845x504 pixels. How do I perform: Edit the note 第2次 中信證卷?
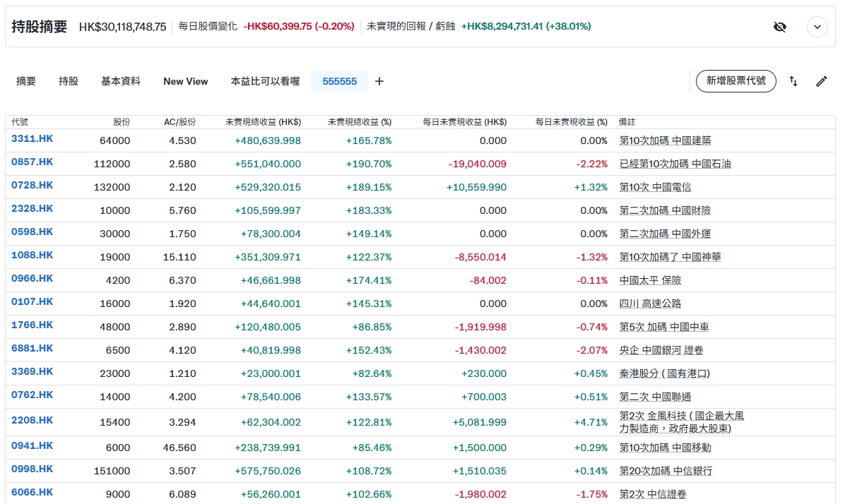click(653, 494)
